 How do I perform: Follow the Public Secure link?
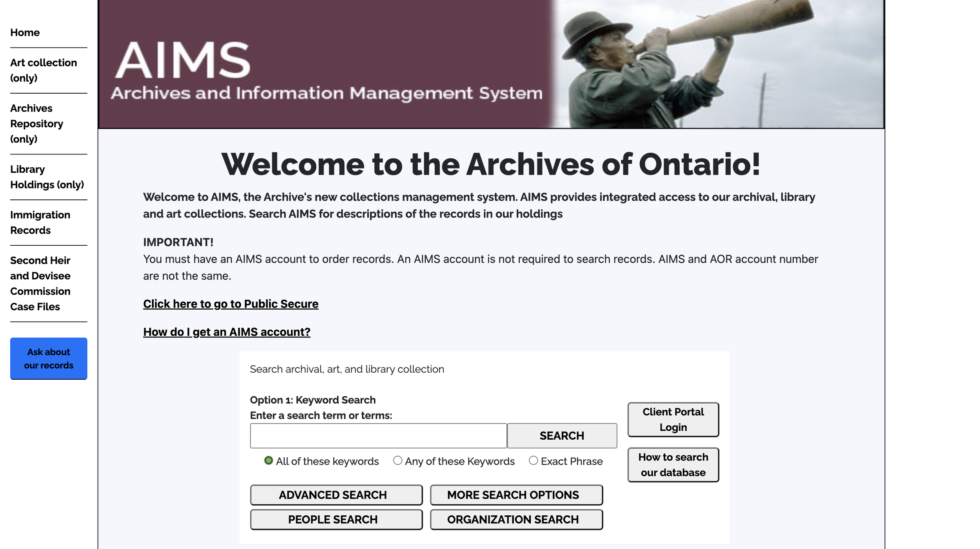(230, 304)
